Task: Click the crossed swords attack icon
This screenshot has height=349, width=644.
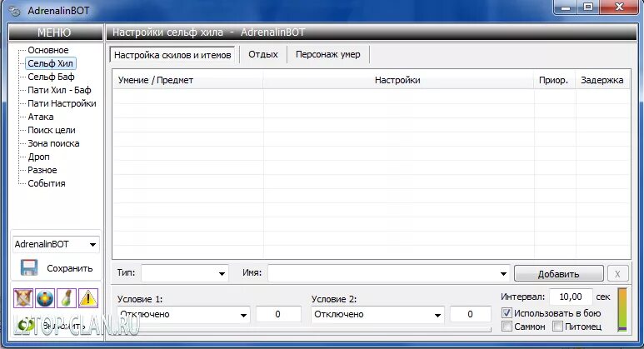Action: coord(23,298)
